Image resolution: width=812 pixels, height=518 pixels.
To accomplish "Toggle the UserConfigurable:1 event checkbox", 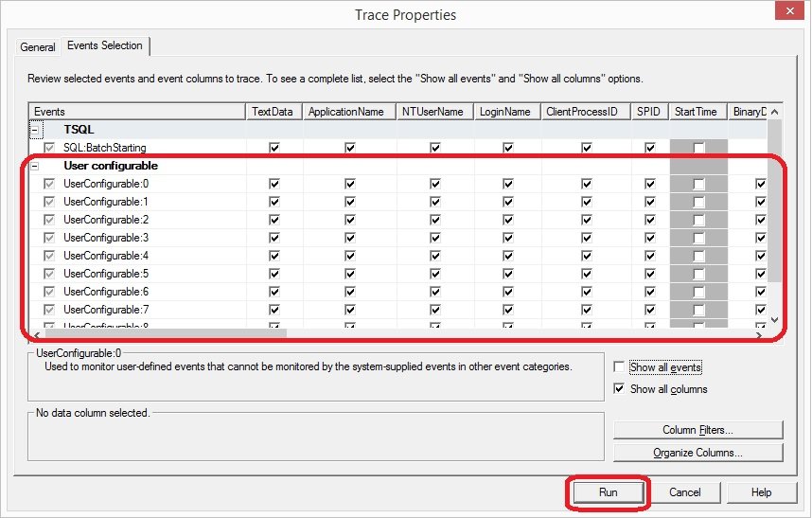I will [x=49, y=202].
